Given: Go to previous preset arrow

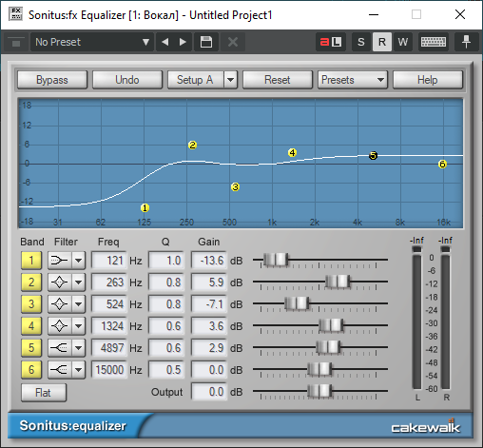Looking at the screenshot, I should (x=164, y=42).
